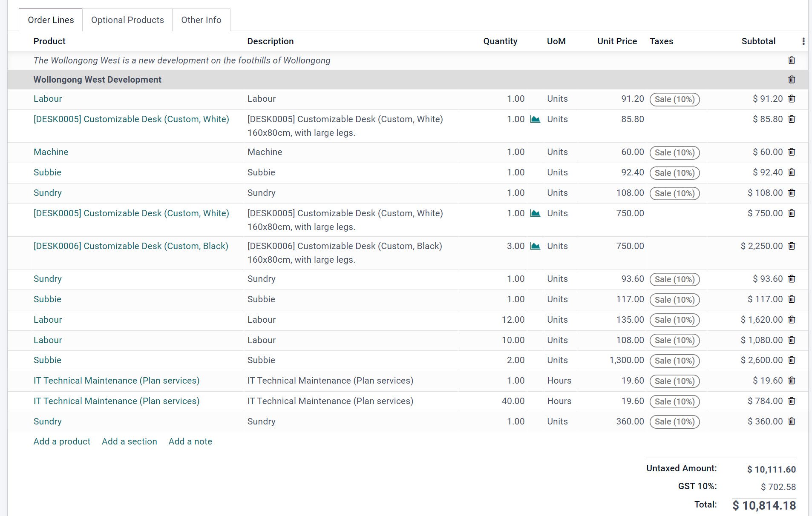Open DESK0006 Customizable Desk Black product
The image size is (812, 516).
point(131,246)
